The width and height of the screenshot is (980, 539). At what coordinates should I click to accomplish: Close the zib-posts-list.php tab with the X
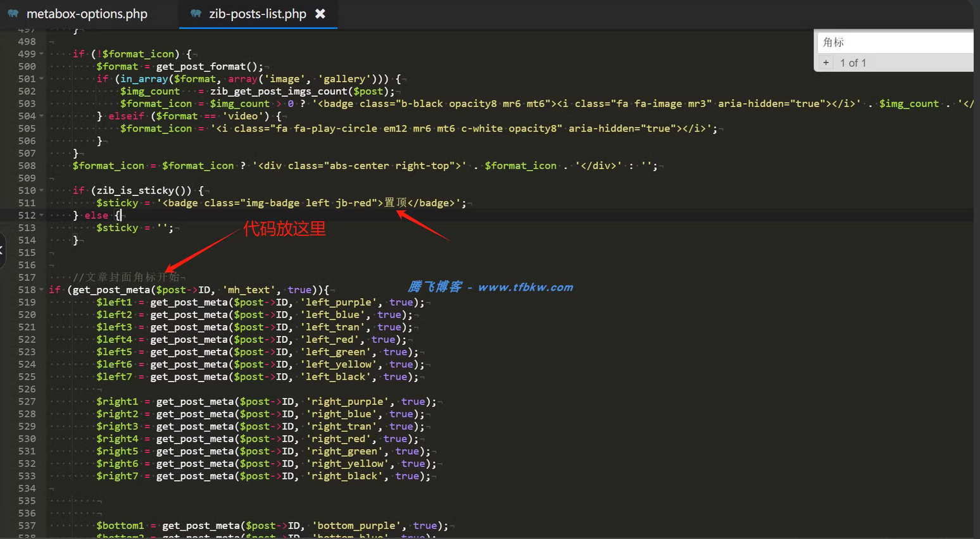pyautogui.click(x=320, y=13)
